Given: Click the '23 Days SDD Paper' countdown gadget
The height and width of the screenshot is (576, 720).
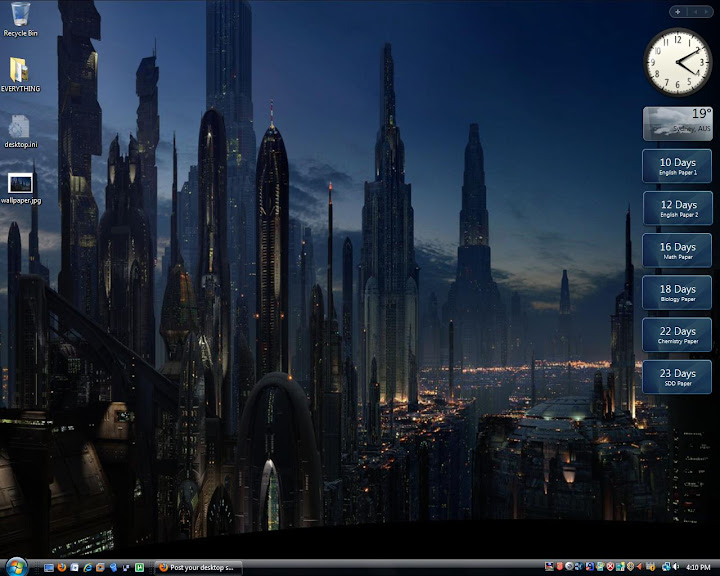Looking at the screenshot, I should pyautogui.click(x=678, y=377).
